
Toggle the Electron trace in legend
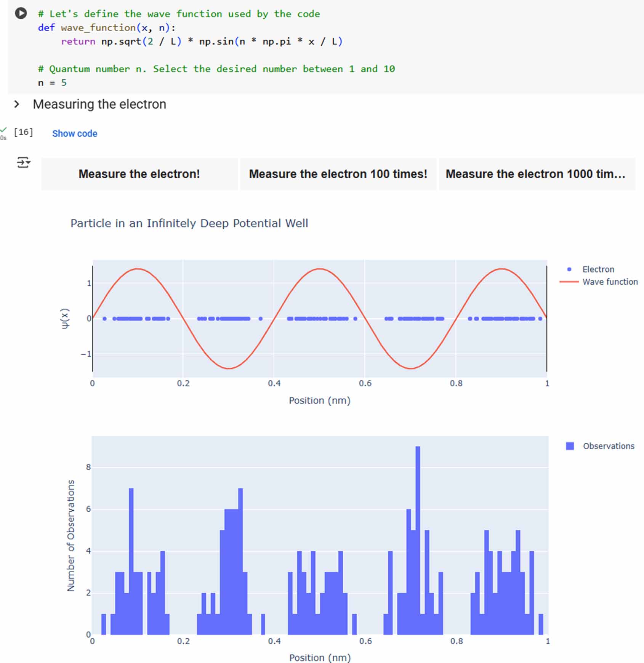598,269
